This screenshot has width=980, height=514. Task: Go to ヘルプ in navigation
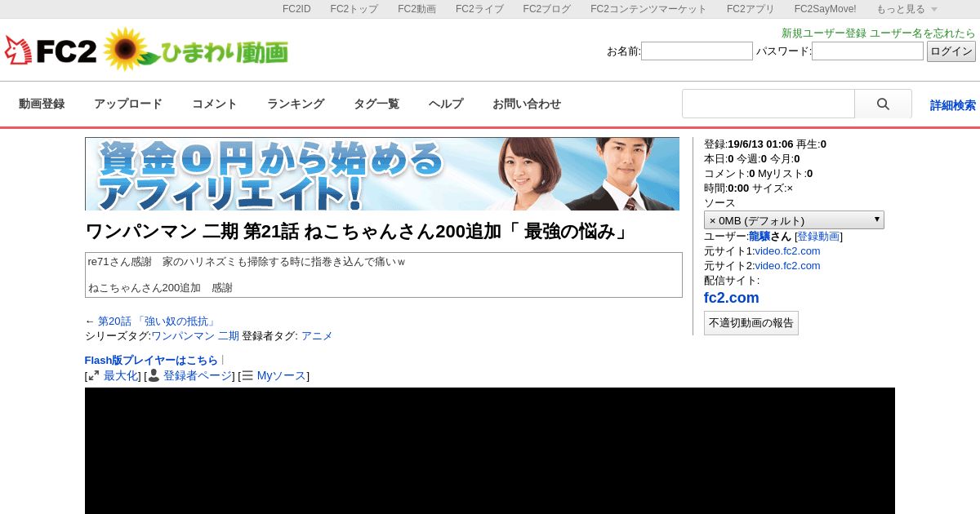(x=446, y=104)
